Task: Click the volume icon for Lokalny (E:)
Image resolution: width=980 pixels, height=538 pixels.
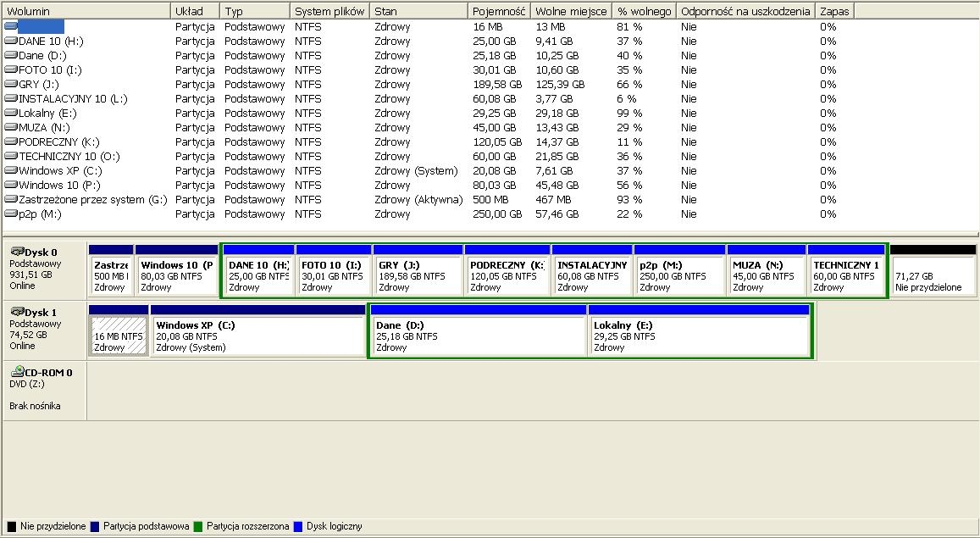Action: pos(11,113)
